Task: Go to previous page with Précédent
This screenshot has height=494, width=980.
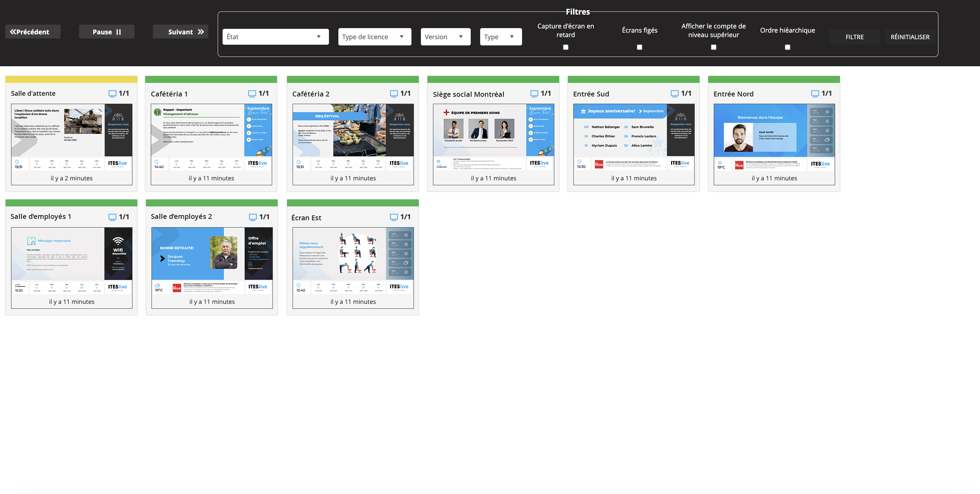Action: pyautogui.click(x=33, y=32)
